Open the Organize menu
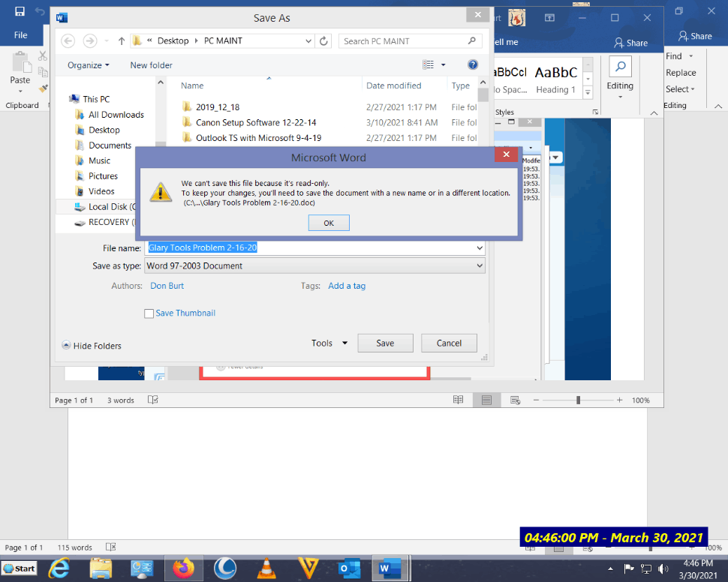 click(89, 65)
